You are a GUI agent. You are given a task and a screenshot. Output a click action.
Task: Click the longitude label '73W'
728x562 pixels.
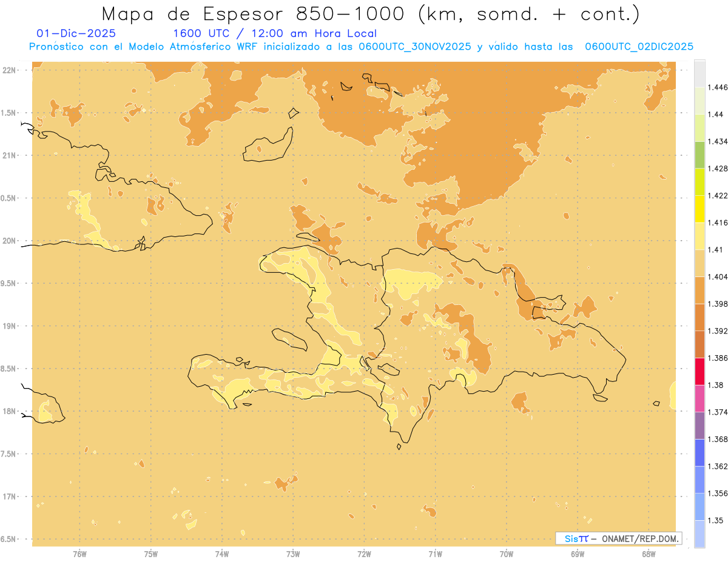(x=293, y=554)
